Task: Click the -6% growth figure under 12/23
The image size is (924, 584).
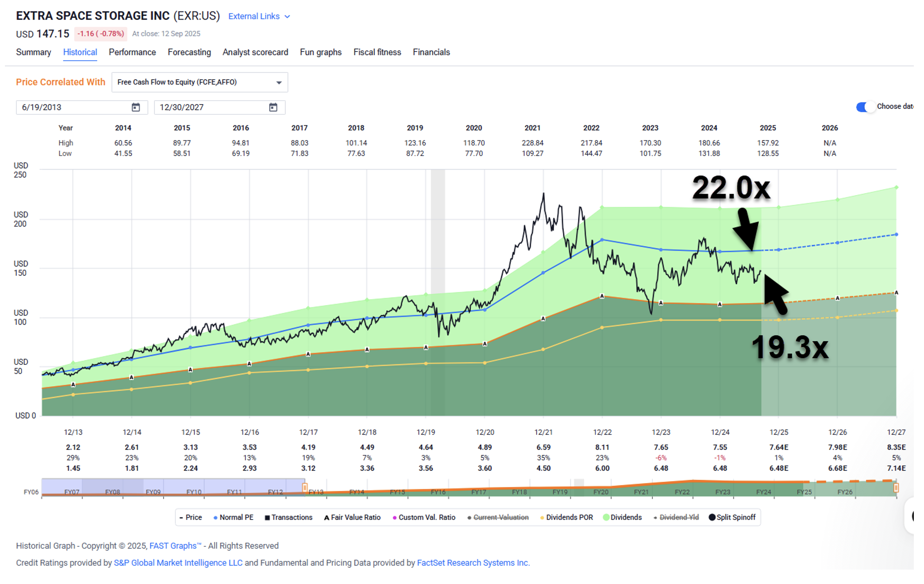Action: [x=661, y=458]
